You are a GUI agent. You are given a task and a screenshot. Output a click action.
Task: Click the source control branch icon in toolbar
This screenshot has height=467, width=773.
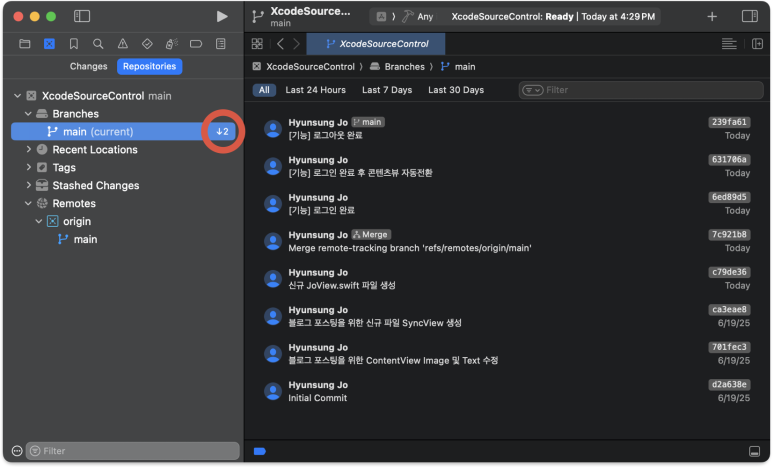pyautogui.click(x=258, y=16)
